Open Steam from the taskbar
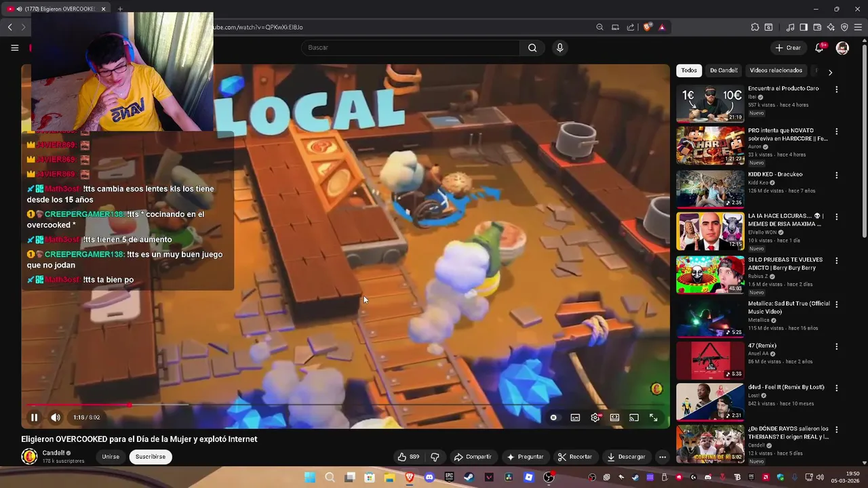The height and width of the screenshot is (488, 868). (469, 477)
